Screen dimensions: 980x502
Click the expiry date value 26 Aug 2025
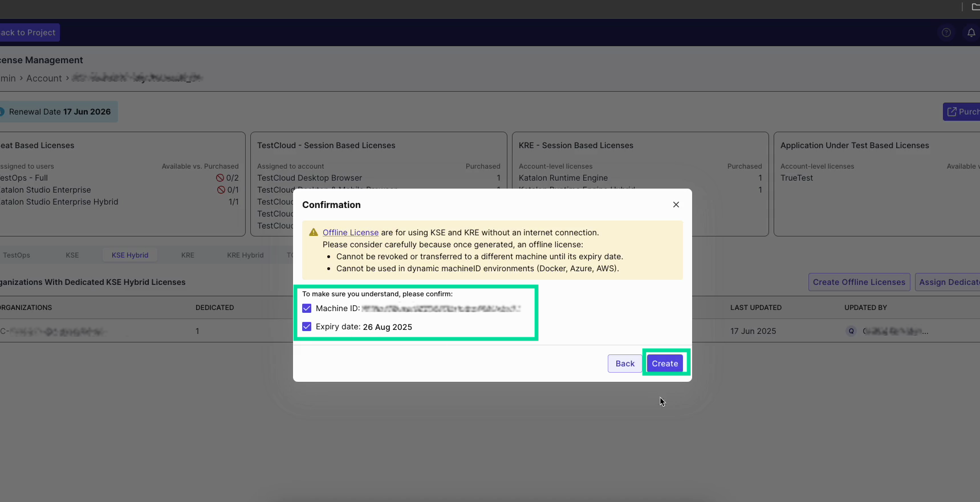387,327
